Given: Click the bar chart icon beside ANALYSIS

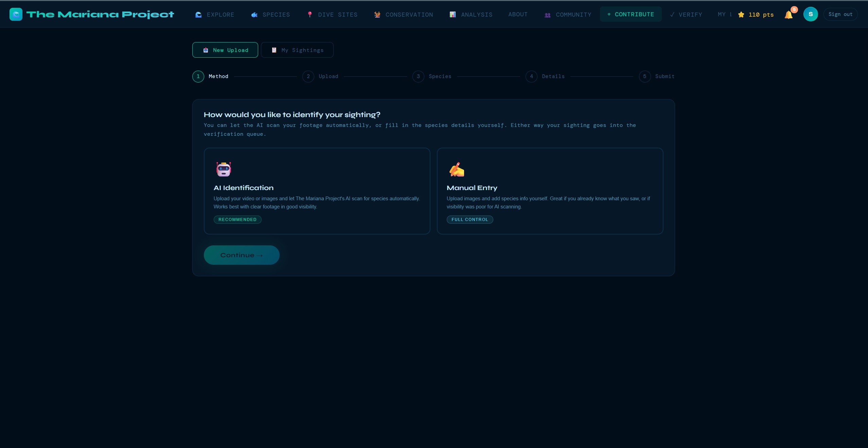Looking at the screenshot, I should (452, 15).
